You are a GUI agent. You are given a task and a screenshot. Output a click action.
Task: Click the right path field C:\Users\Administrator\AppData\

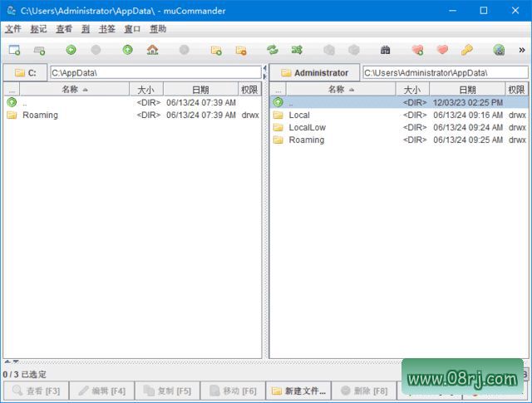pos(446,72)
